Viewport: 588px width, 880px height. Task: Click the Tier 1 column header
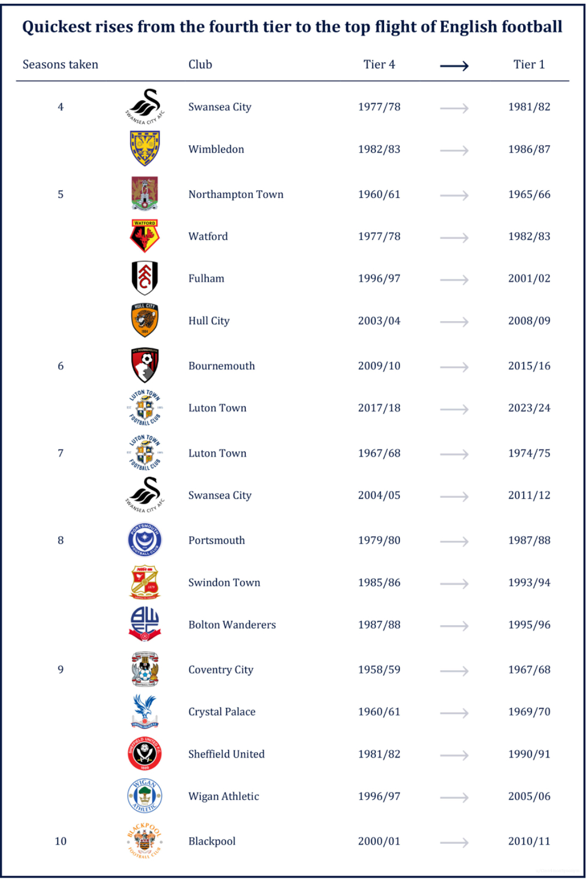pyautogui.click(x=529, y=64)
